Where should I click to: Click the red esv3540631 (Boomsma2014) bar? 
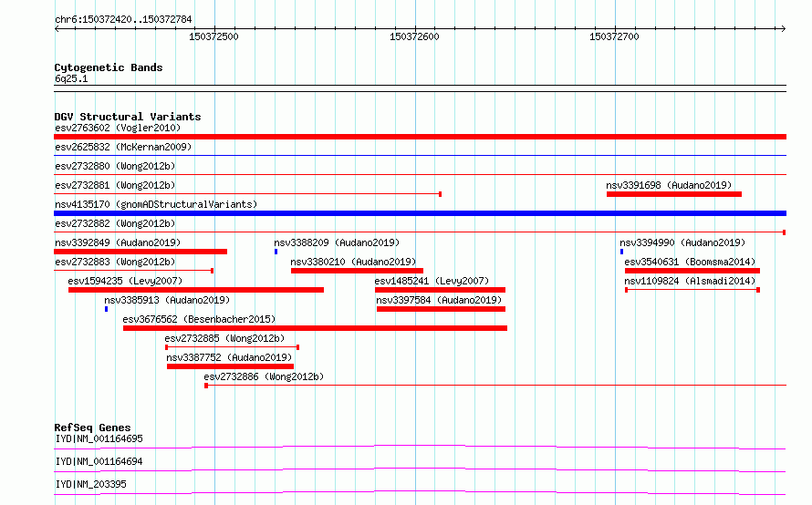(692, 271)
